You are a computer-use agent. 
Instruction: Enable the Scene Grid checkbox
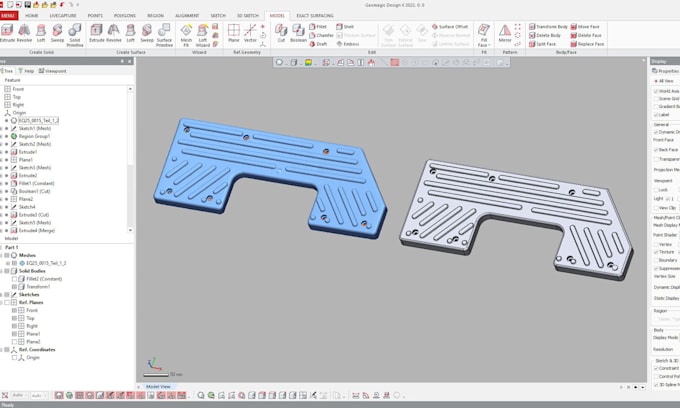point(656,99)
